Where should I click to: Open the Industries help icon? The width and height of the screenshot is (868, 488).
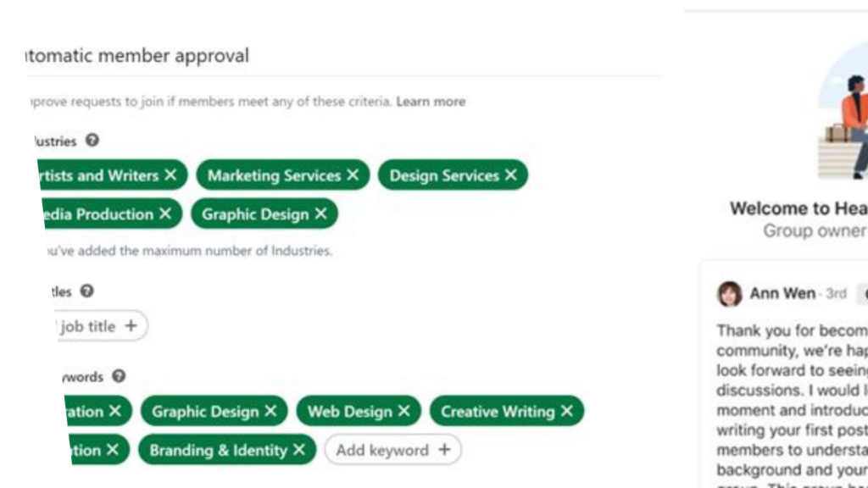tap(92, 141)
